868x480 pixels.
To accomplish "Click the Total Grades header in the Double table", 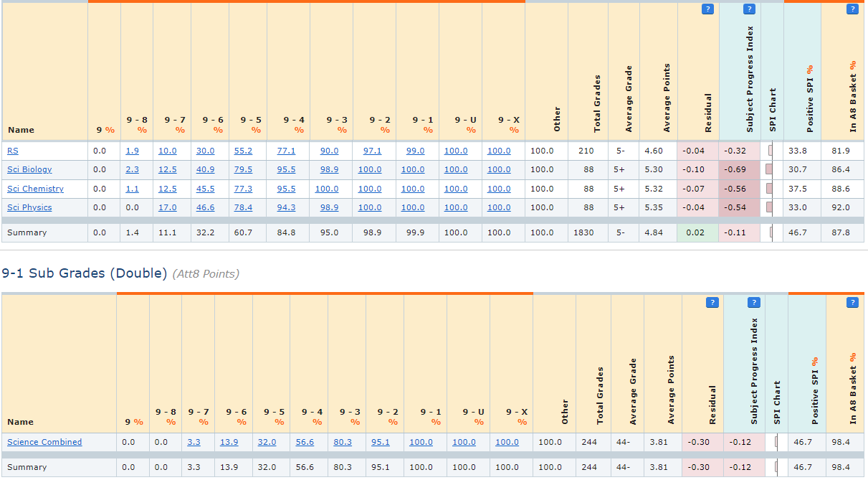I will (x=600, y=395).
